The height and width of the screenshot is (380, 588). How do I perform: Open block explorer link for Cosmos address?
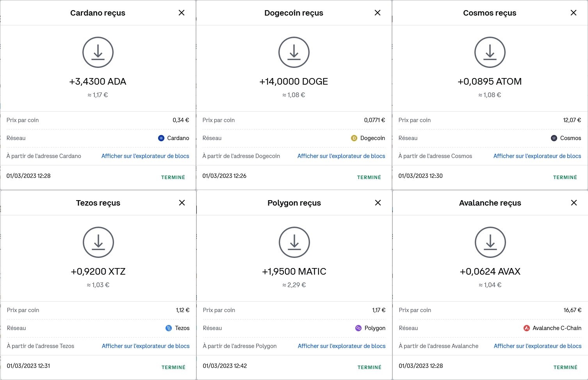coord(537,156)
